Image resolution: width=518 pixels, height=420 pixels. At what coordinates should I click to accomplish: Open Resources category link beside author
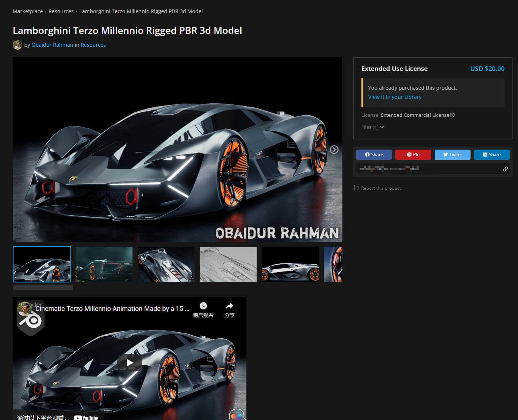93,45
